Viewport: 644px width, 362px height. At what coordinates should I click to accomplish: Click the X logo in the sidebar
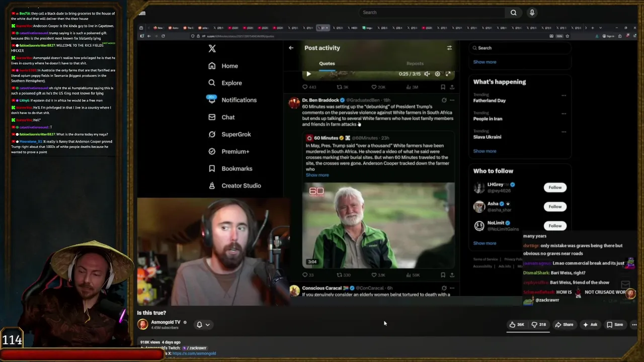[x=212, y=49]
